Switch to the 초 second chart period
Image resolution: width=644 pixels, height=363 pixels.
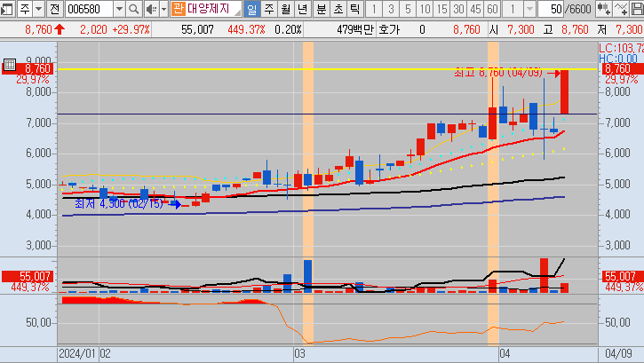(338, 9)
